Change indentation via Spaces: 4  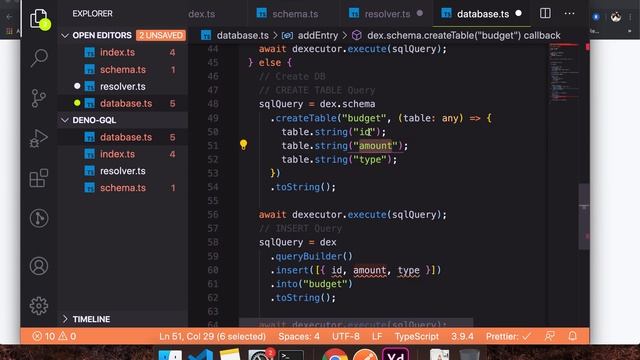tap(299, 336)
